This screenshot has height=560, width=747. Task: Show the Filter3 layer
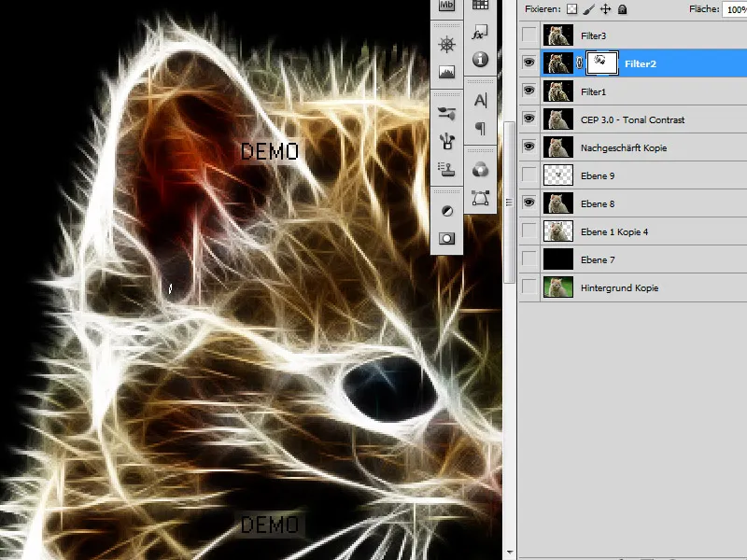coord(529,35)
